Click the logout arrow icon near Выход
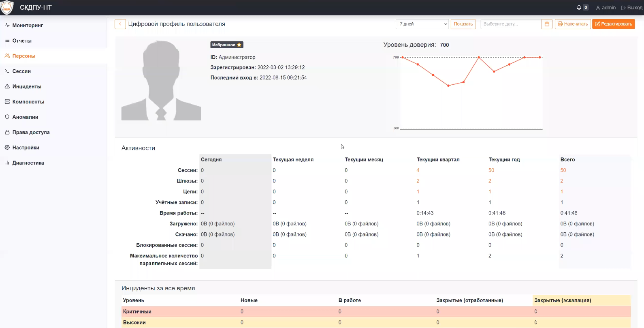The image size is (644, 328). [623, 8]
